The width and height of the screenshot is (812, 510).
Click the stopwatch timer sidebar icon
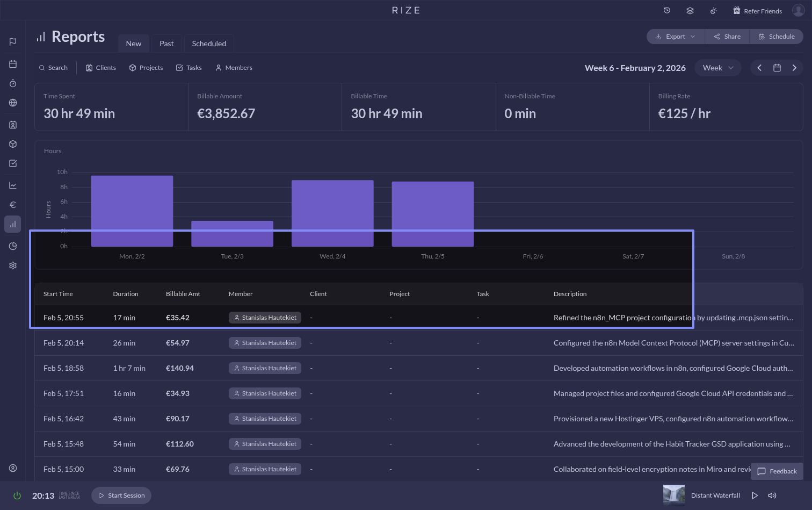[x=13, y=83]
